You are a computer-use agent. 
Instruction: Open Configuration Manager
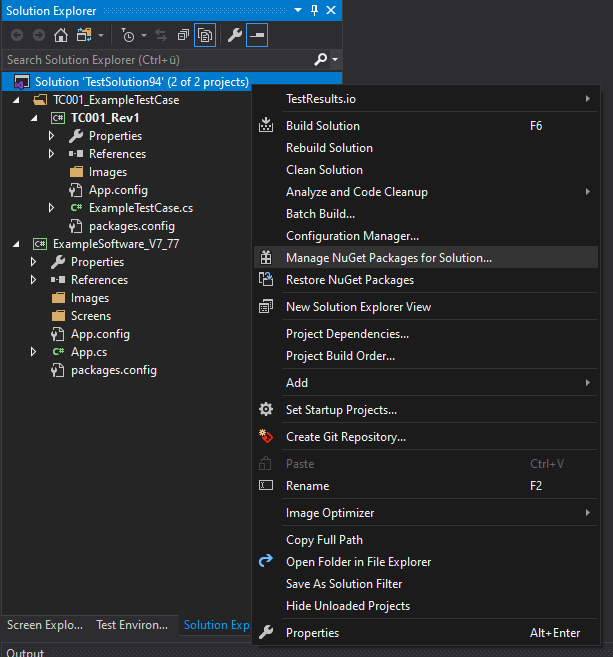click(426, 236)
